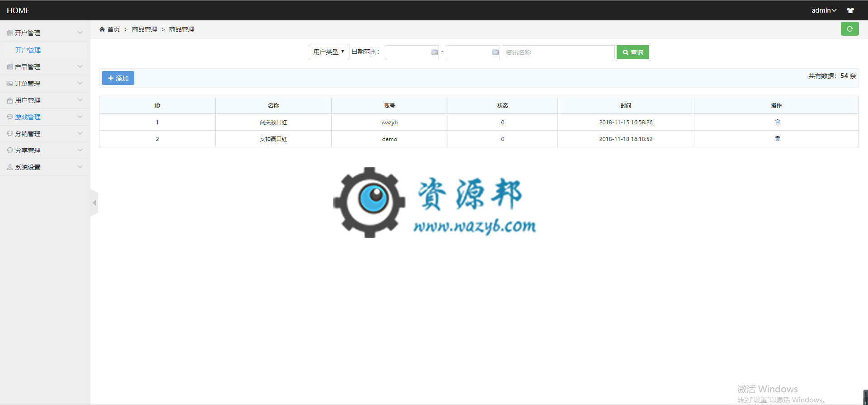Open 产品管理 sidebar menu
The width and height of the screenshot is (868, 405).
pos(45,66)
